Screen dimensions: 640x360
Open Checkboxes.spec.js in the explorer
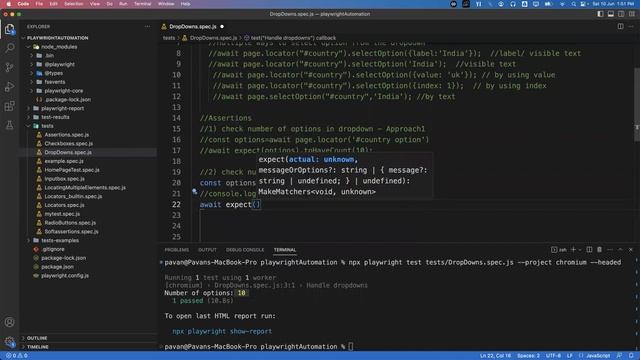[x=69, y=144]
